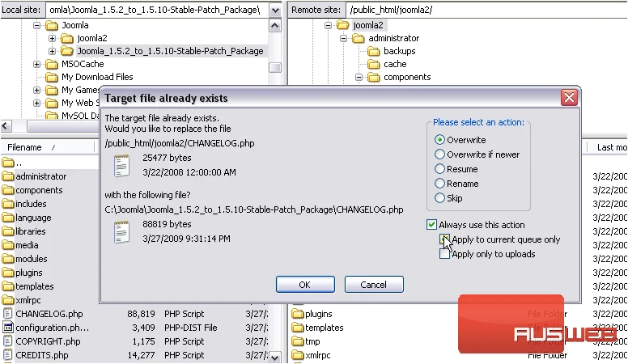Expand the Joomla patch package folder node
This screenshot has width=628, height=364.
52,51
